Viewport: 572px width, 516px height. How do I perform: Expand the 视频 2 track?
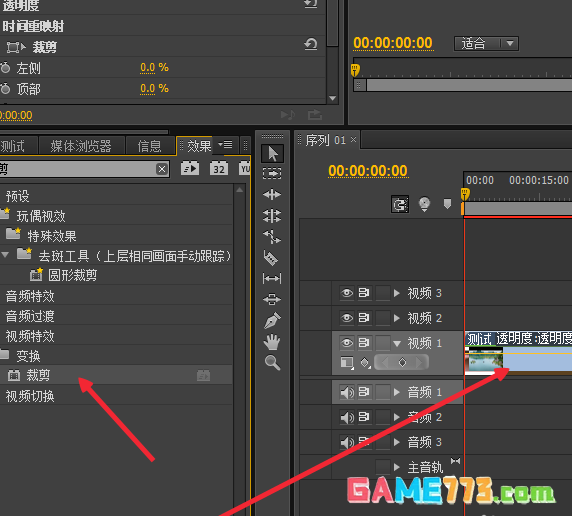[x=397, y=318]
